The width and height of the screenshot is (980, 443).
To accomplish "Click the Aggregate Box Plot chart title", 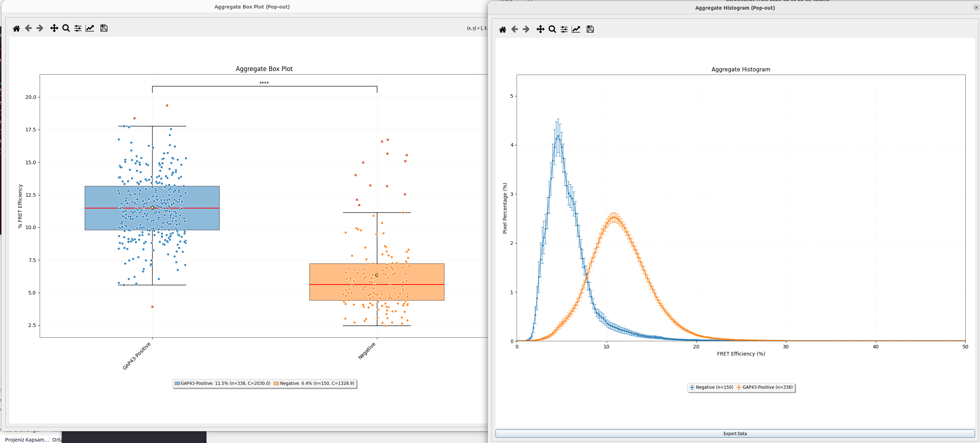I will (264, 69).
